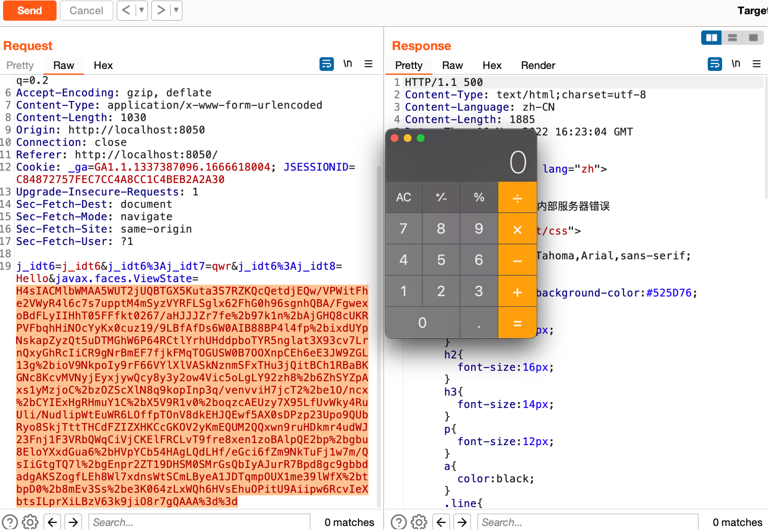Select side-by-side layout view icon

[x=712, y=38]
